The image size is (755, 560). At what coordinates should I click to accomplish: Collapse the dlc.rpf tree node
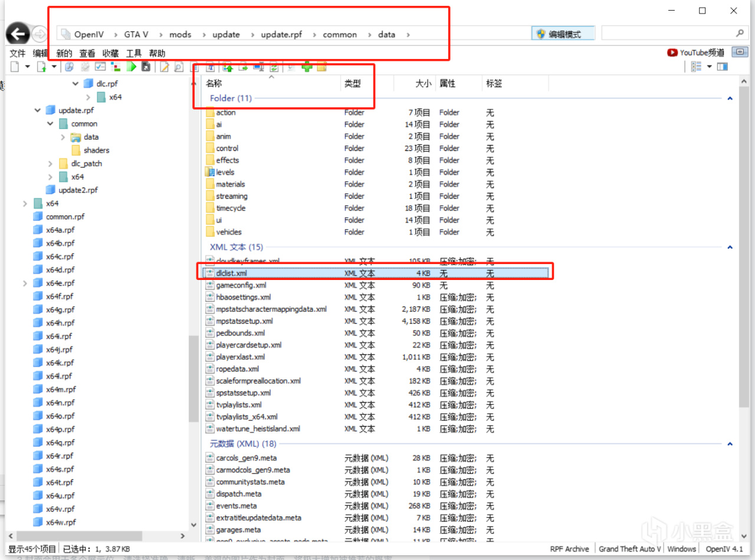click(75, 84)
